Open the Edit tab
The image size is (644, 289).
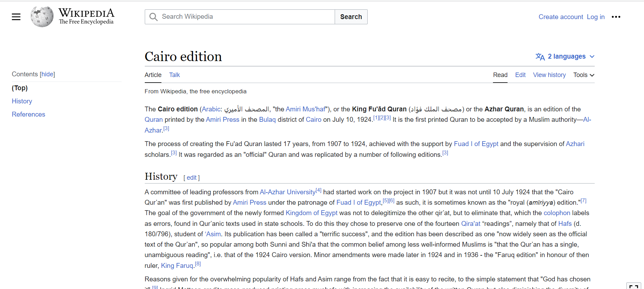pos(520,75)
